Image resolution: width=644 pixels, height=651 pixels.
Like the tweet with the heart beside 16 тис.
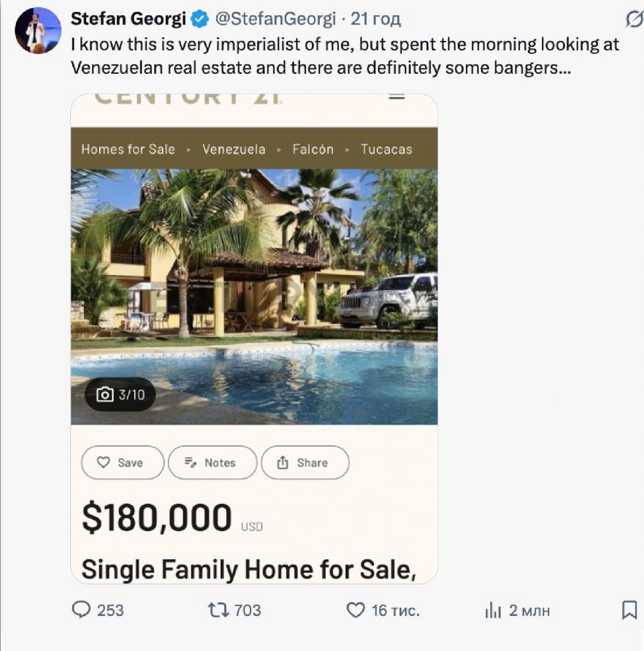(355, 610)
